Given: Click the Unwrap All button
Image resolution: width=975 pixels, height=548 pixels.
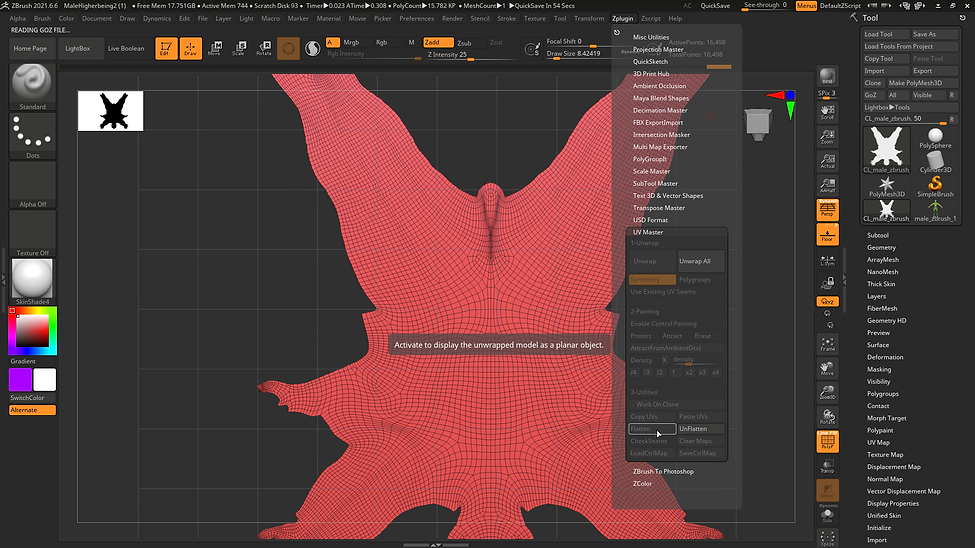Looking at the screenshot, I should [700, 261].
